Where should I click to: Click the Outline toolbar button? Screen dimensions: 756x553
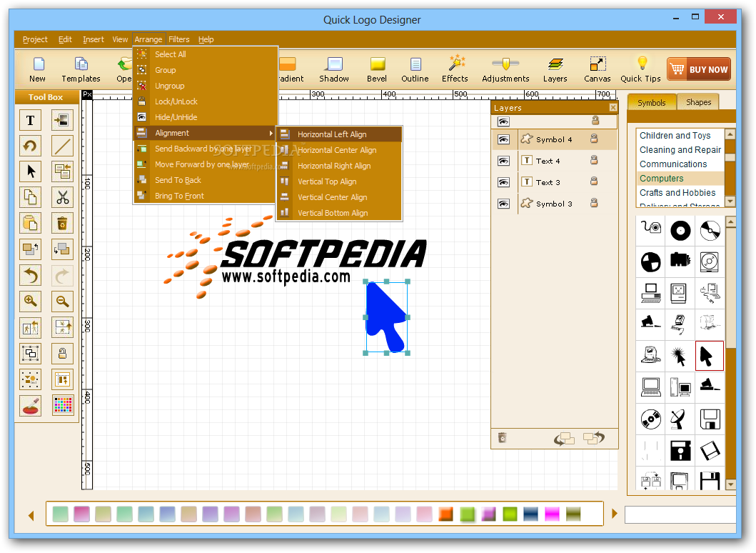click(x=415, y=69)
